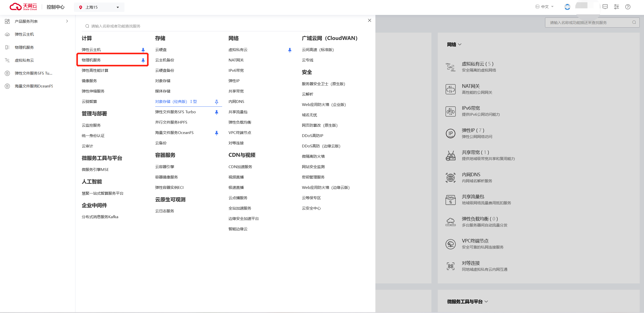Click the 虚拟私有云 VPC card icon
The width and height of the screenshot is (644, 313).
pos(451,67)
